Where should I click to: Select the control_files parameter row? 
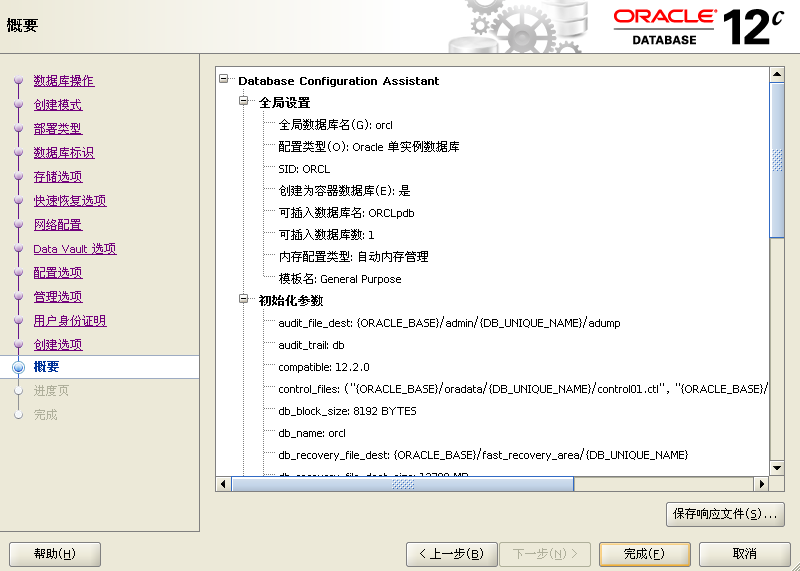pyautogui.click(x=523, y=389)
